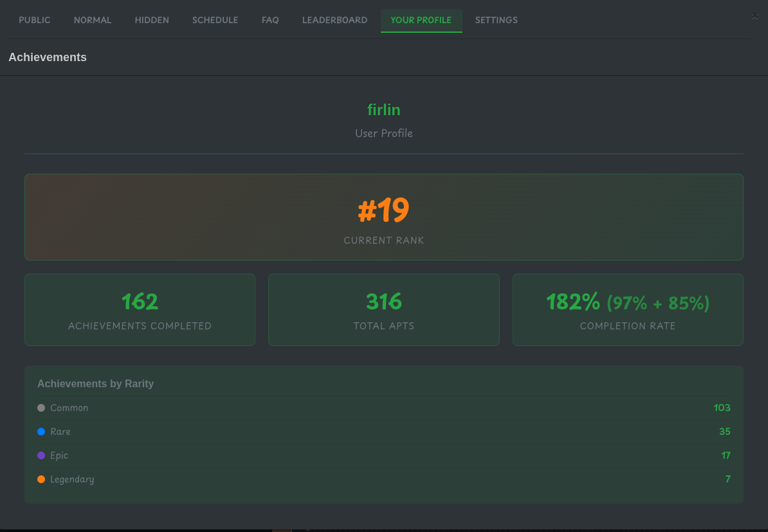
Task: Click the Common rarity row label
Action: tap(69, 408)
